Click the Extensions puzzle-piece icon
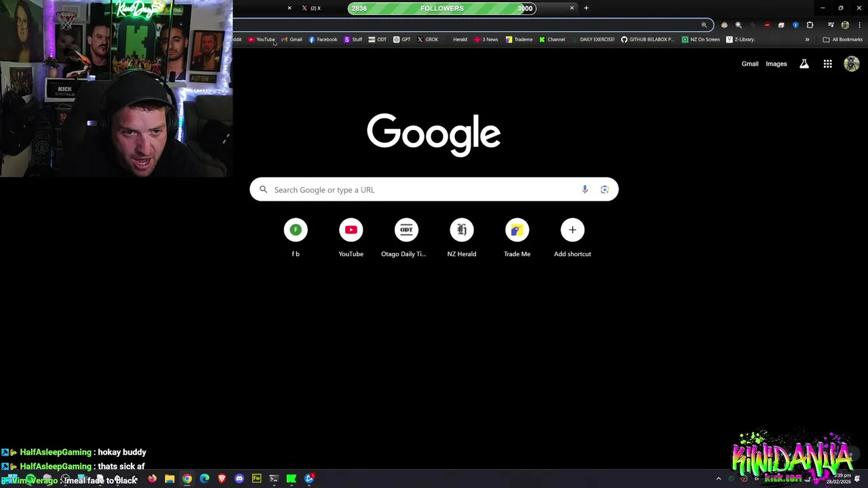The image size is (868, 488). click(x=810, y=25)
